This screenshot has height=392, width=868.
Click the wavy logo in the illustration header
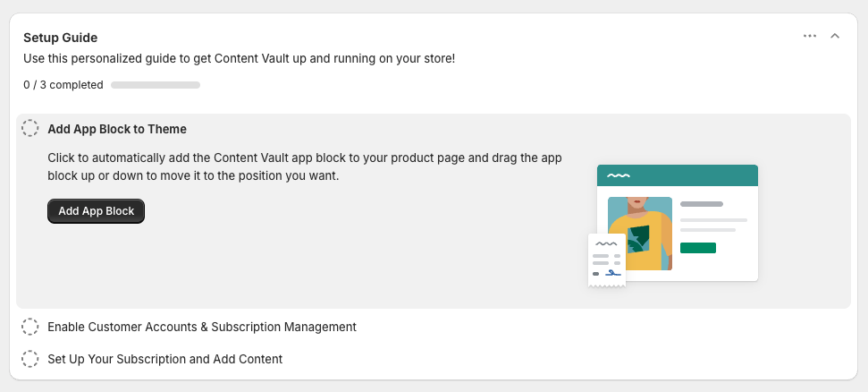618,175
